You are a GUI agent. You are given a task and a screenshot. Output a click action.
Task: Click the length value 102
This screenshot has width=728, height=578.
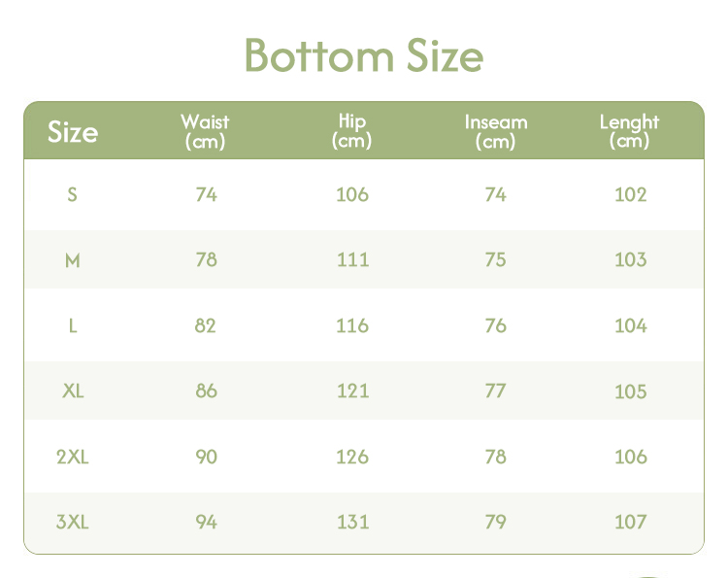pos(630,194)
